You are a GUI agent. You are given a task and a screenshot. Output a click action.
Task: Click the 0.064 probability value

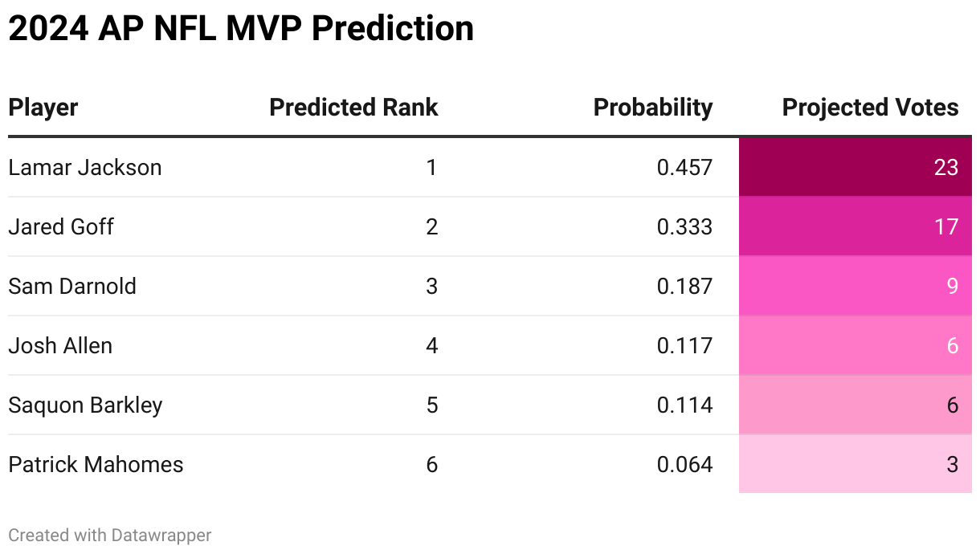coord(684,465)
